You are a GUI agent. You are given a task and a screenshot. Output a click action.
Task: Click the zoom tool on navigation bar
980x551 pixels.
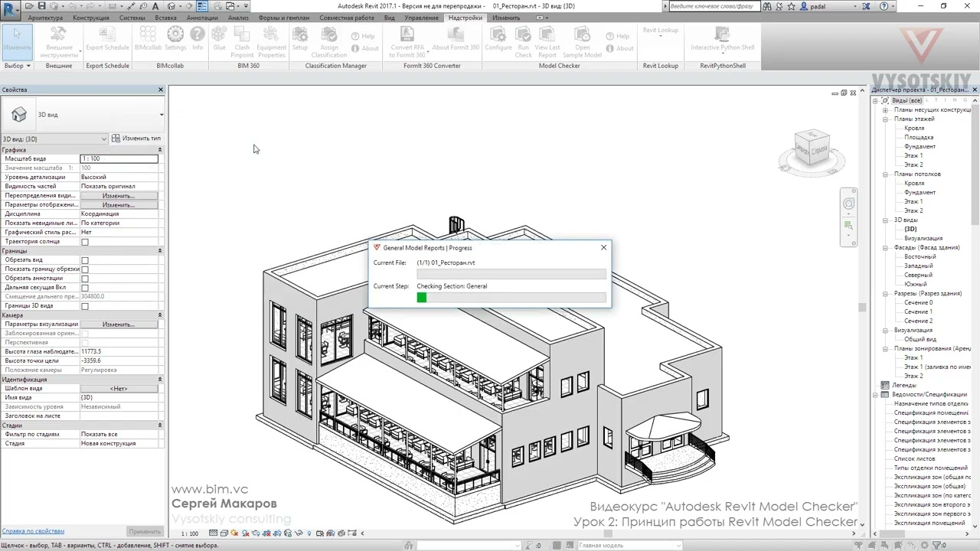click(848, 225)
